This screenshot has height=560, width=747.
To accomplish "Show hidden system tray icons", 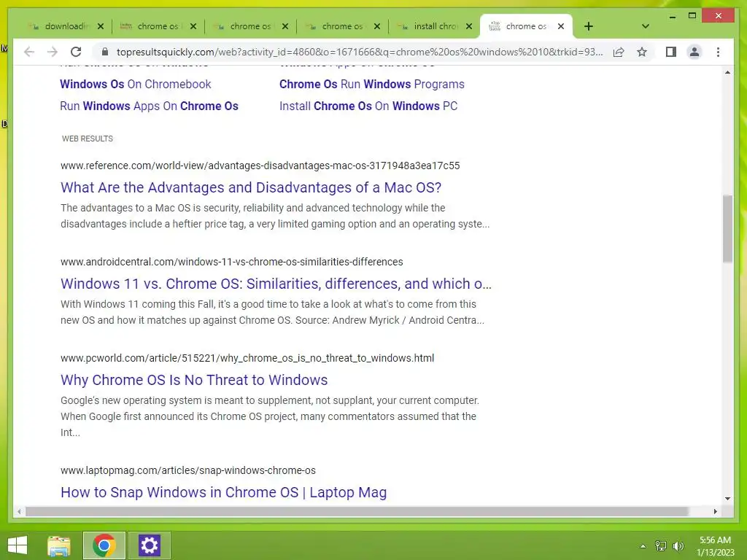I will (643, 546).
